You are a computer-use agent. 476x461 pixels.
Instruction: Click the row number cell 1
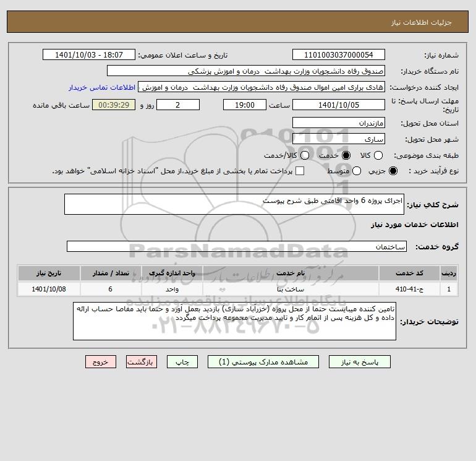point(449,289)
